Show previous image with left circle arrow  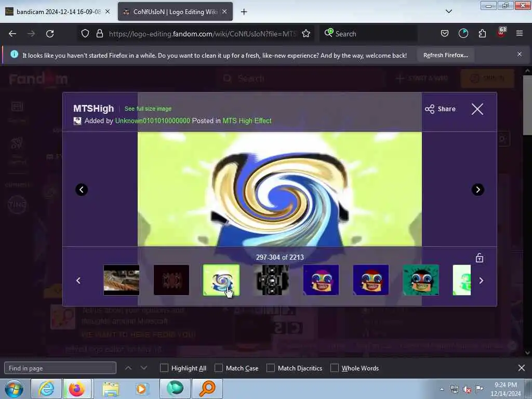(x=82, y=189)
